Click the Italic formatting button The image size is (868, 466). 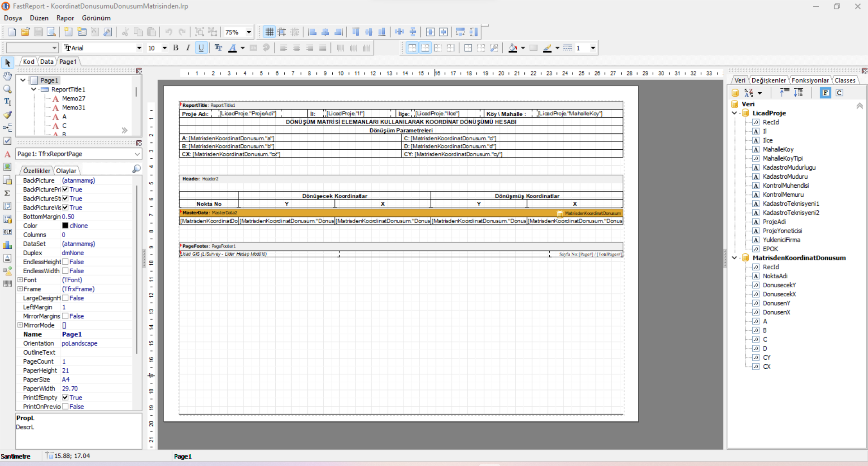[188, 48]
